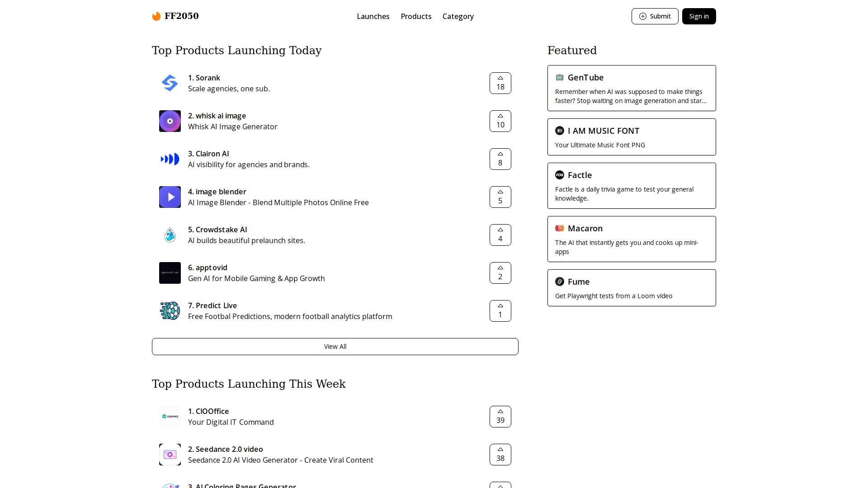Click the Crowdstake AI logo icon
Viewport: 868px width, 488px height.
coord(170,235)
